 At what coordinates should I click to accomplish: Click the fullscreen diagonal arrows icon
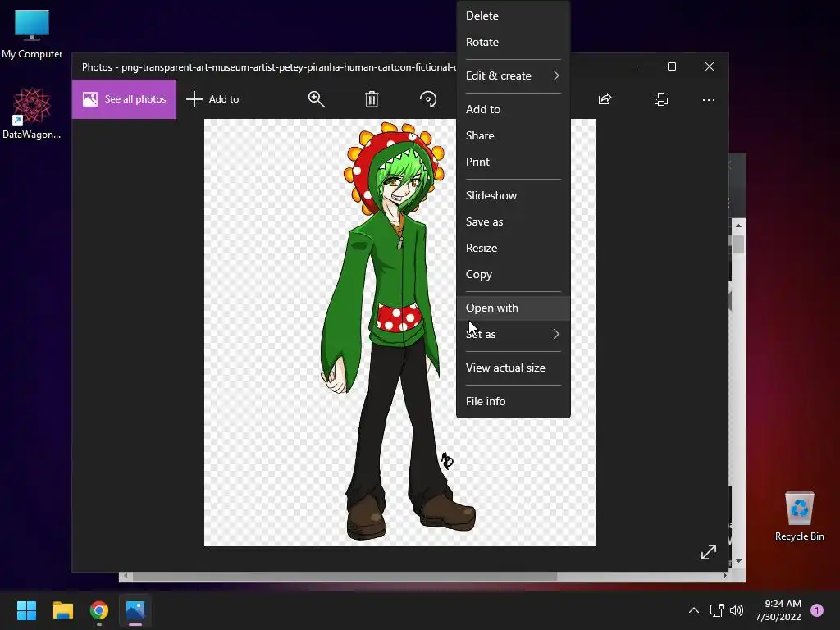point(709,552)
